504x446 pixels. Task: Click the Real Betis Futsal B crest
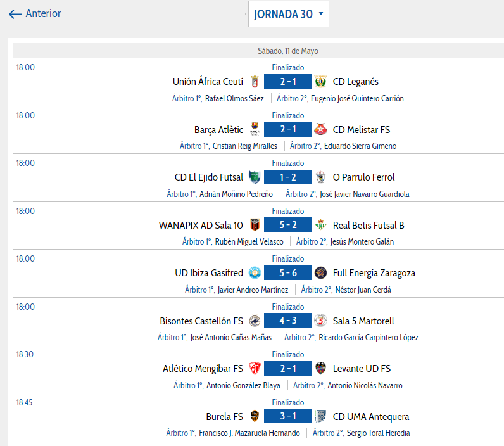click(x=320, y=225)
